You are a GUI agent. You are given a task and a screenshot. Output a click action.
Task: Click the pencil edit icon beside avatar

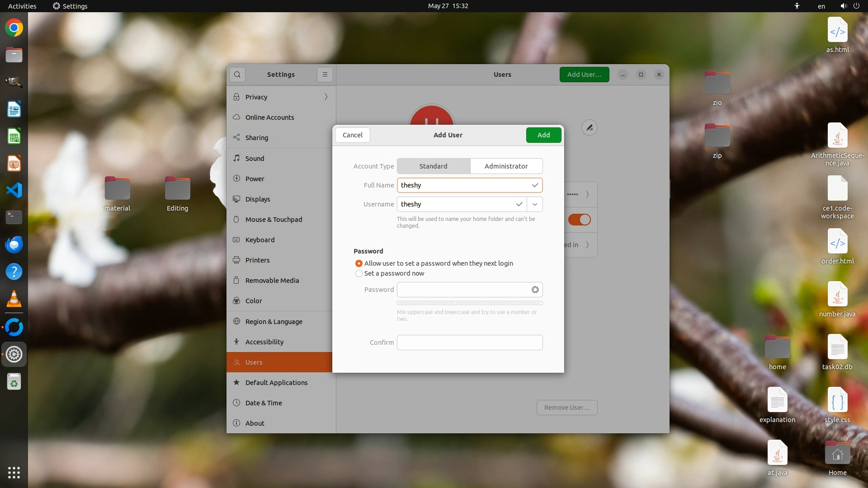(x=589, y=128)
